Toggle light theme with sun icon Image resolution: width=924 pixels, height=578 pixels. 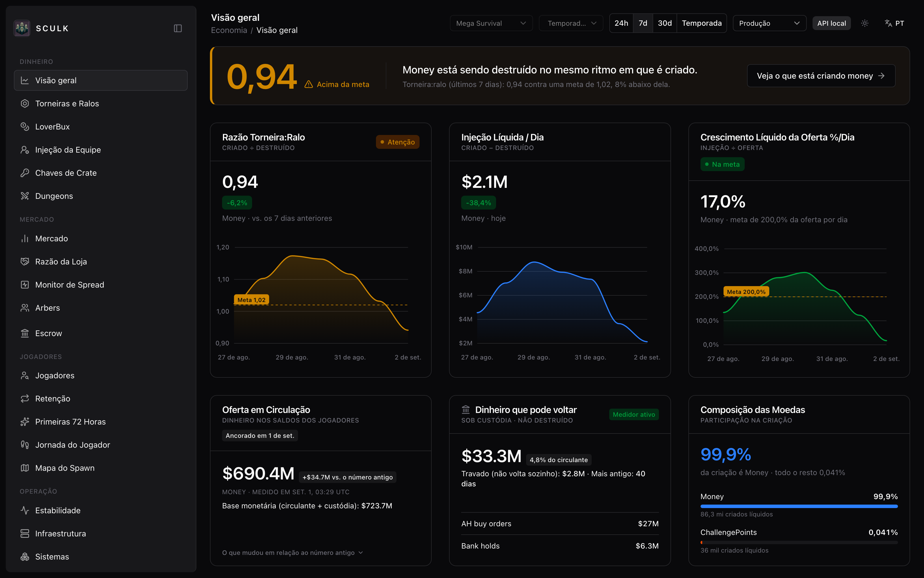click(865, 23)
